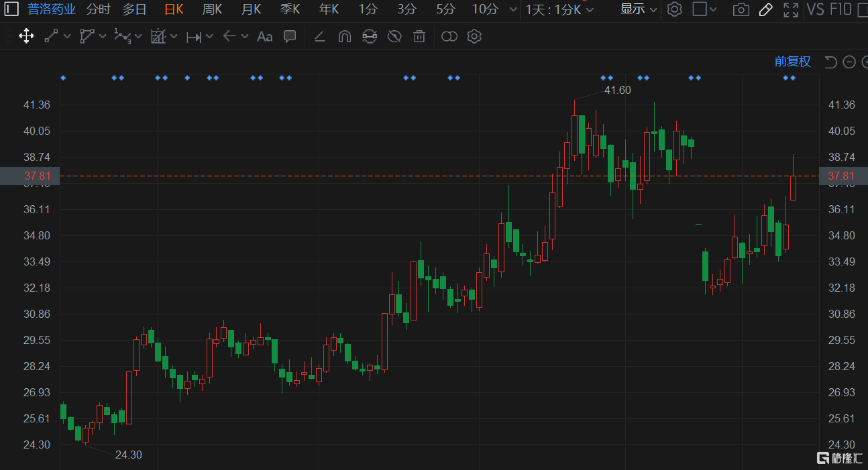
Task: Expand the range ruler dropdown arrow
Action: coord(209,36)
